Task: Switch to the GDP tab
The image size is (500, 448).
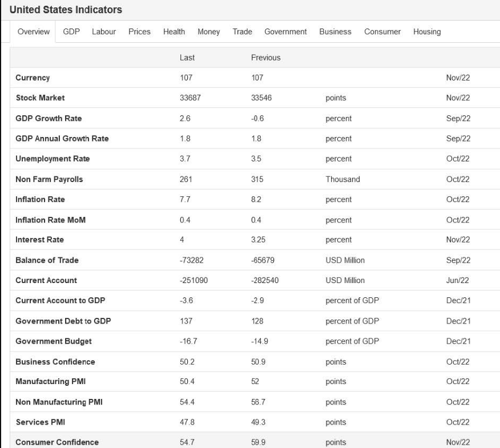Action: click(x=71, y=32)
